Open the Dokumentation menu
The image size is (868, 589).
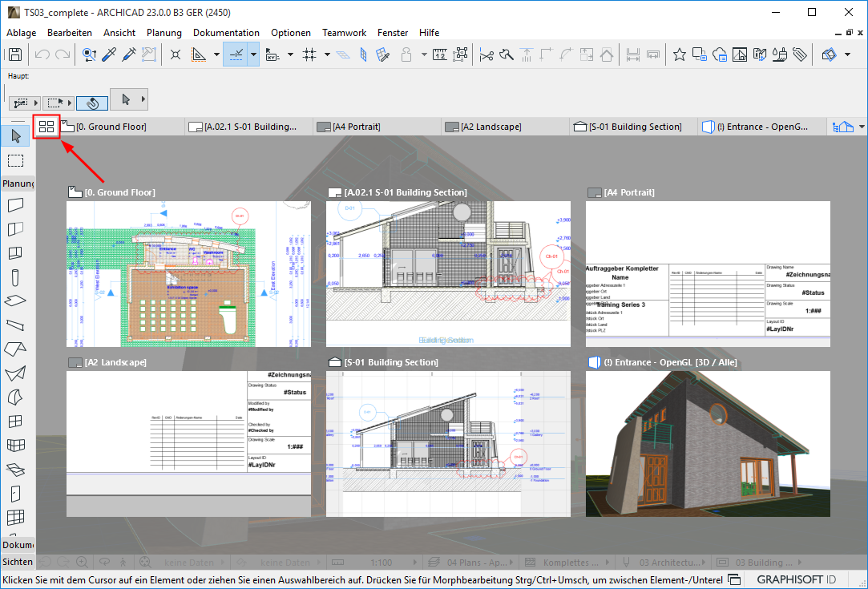click(226, 33)
